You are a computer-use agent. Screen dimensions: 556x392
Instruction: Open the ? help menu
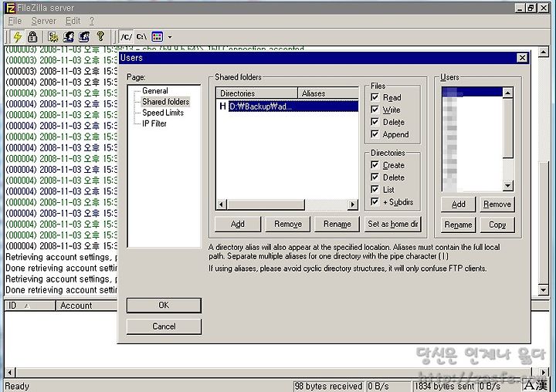point(91,21)
